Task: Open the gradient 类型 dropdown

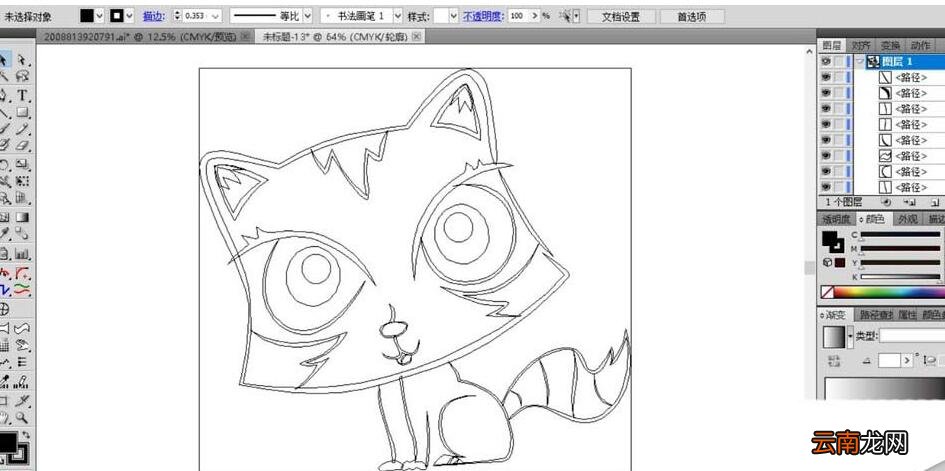Action: pos(912,335)
